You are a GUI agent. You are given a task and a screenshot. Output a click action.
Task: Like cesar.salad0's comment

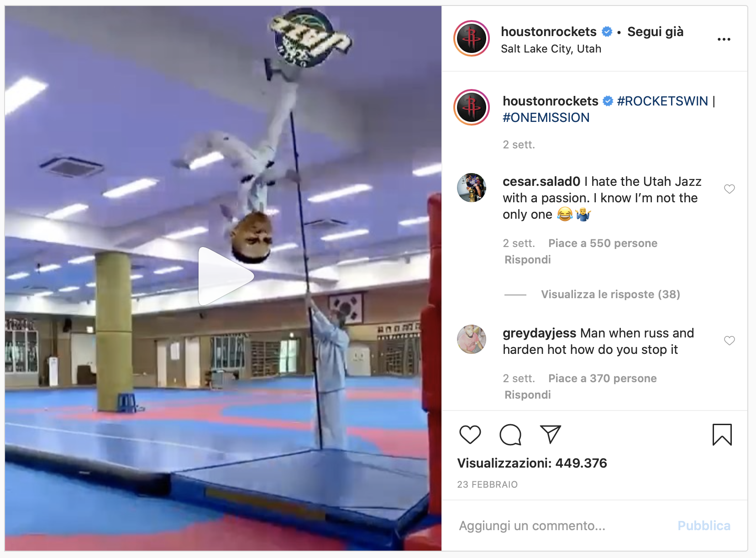pos(730,189)
